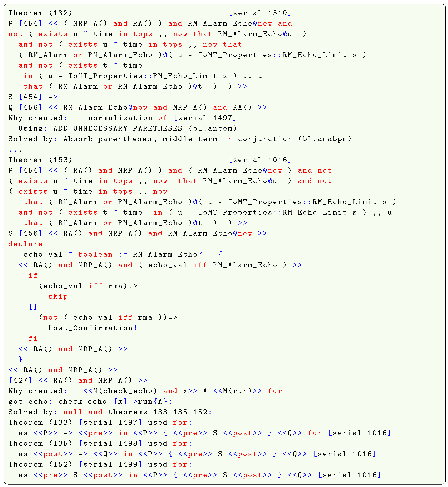448x487 pixels.
Task: Click 'echo_val ~ boolean := RM_Alarm_Echo?'
Action: pyautogui.click(x=113, y=254)
